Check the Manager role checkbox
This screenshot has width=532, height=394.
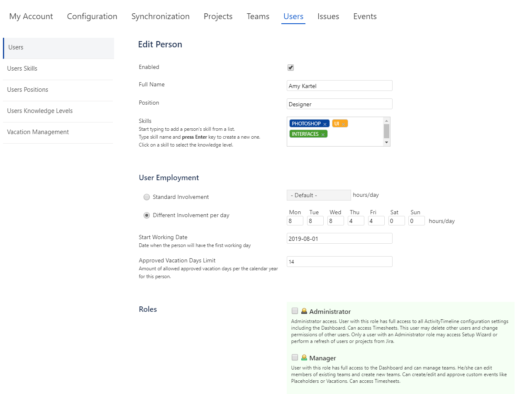(295, 357)
